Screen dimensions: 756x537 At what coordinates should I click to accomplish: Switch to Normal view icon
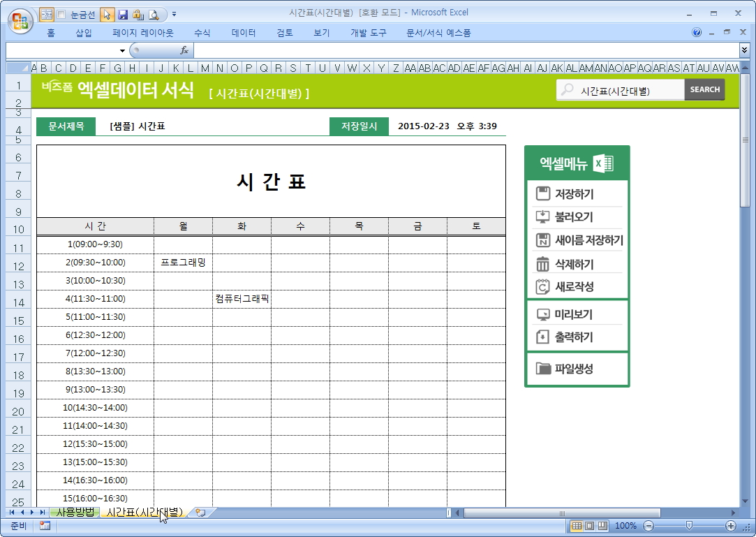[576, 526]
